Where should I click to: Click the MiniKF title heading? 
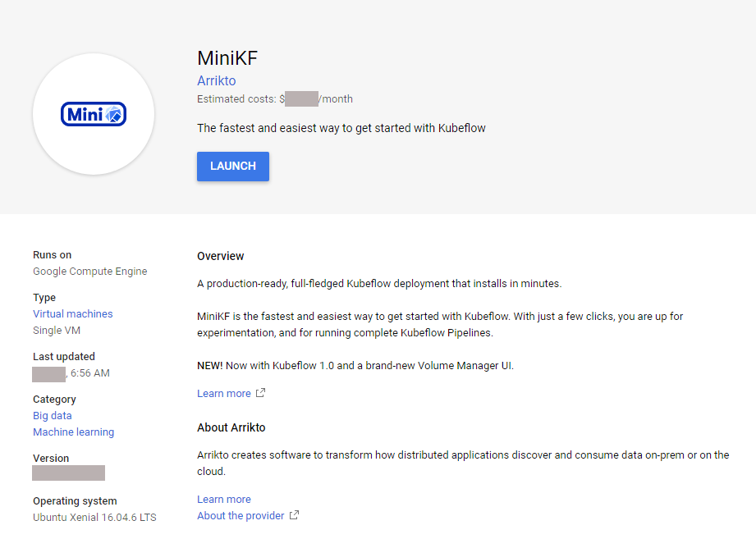228,57
